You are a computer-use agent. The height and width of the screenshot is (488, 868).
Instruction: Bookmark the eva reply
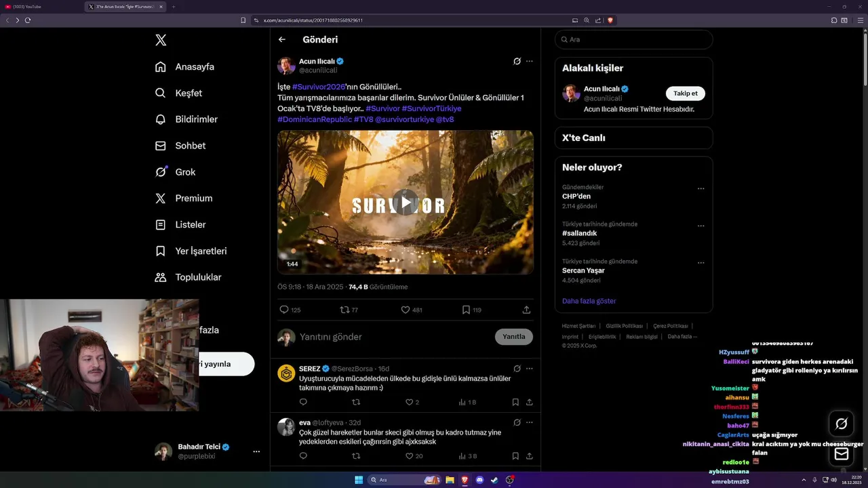tap(515, 456)
